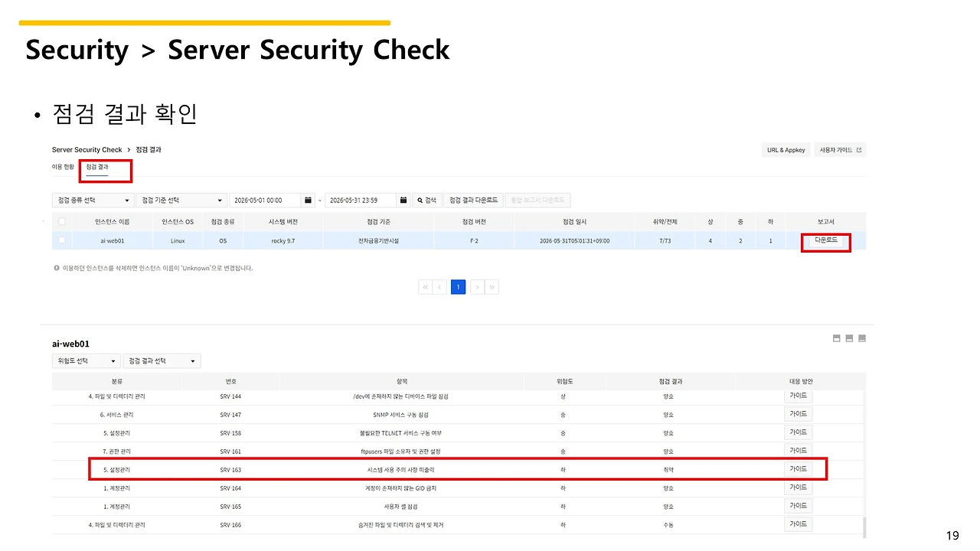The width and height of the screenshot is (980, 551).
Task: Check the ai-web01 row checkbox
Action: 62,240
